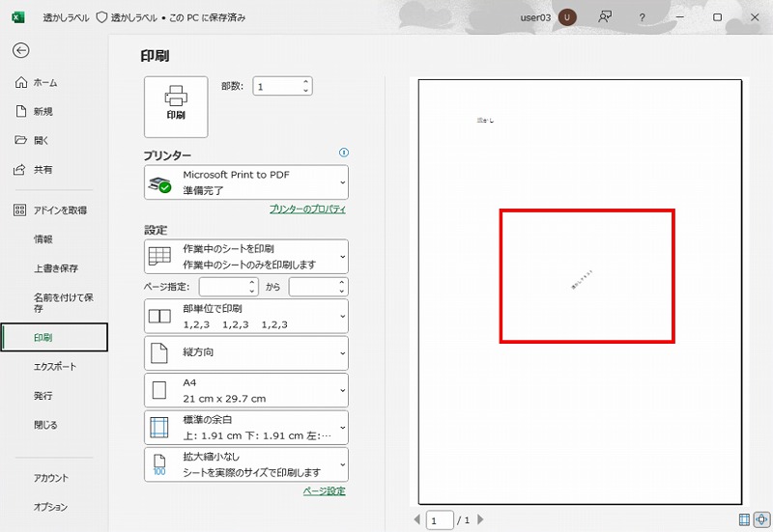Increase the end page number
Viewport: 773px width, 532px height.
point(342,282)
